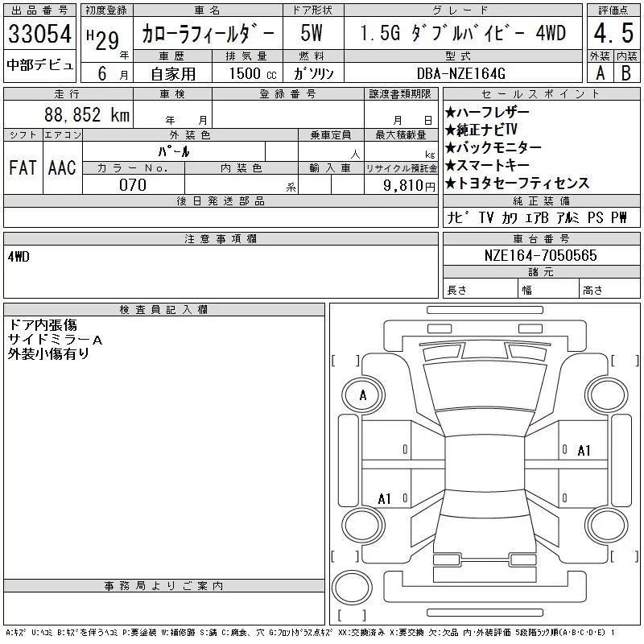Click the spare tire circle on diagram
644x644 pixels.
352,588
